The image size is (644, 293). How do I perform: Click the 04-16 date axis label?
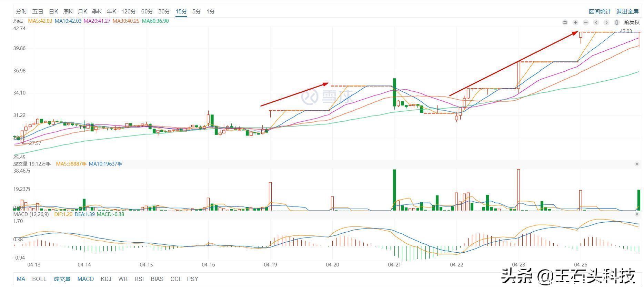pyautogui.click(x=208, y=265)
